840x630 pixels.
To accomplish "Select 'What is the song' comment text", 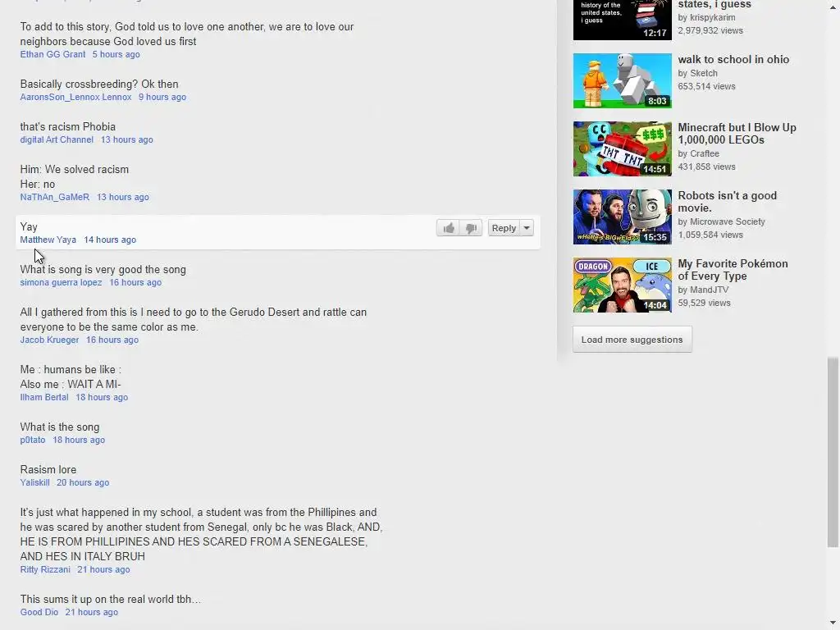I will pyautogui.click(x=59, y=427).
